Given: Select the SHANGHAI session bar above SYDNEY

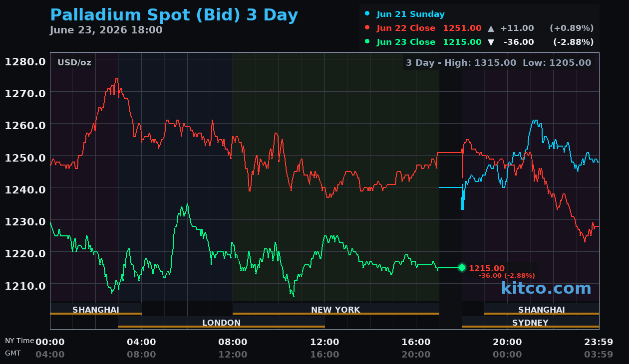Looking at the screenshot, I should (x=542, y=309).
